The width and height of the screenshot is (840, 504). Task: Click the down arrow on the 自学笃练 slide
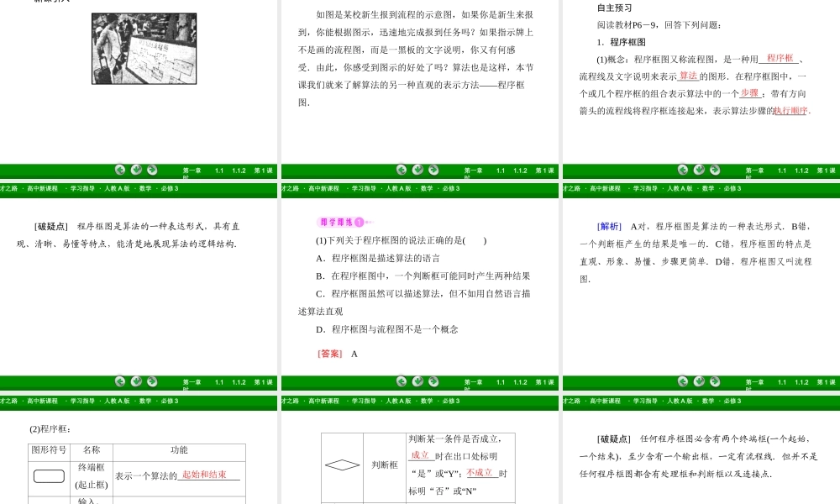pyautogui.click(x=417, y=381)
